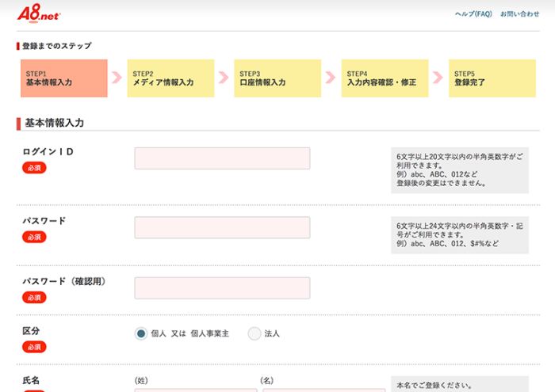
Task: Open the ヘルプ(FAQ) link
Action: tap(473, 14)
